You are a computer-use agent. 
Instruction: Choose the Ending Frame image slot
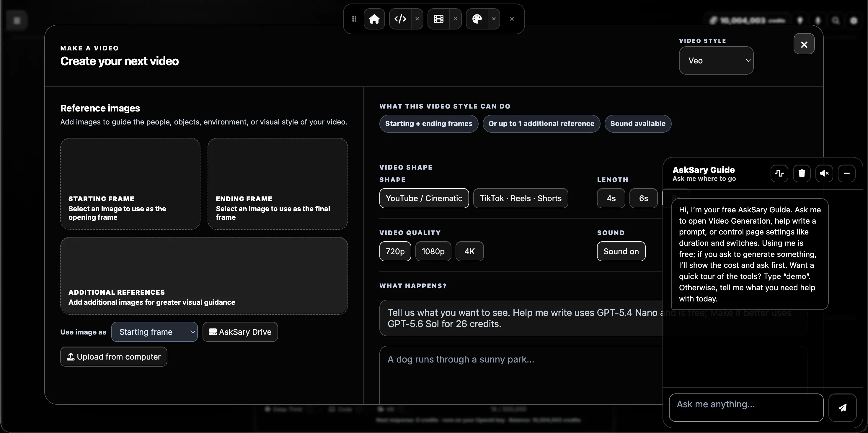[x=278, y=184]
